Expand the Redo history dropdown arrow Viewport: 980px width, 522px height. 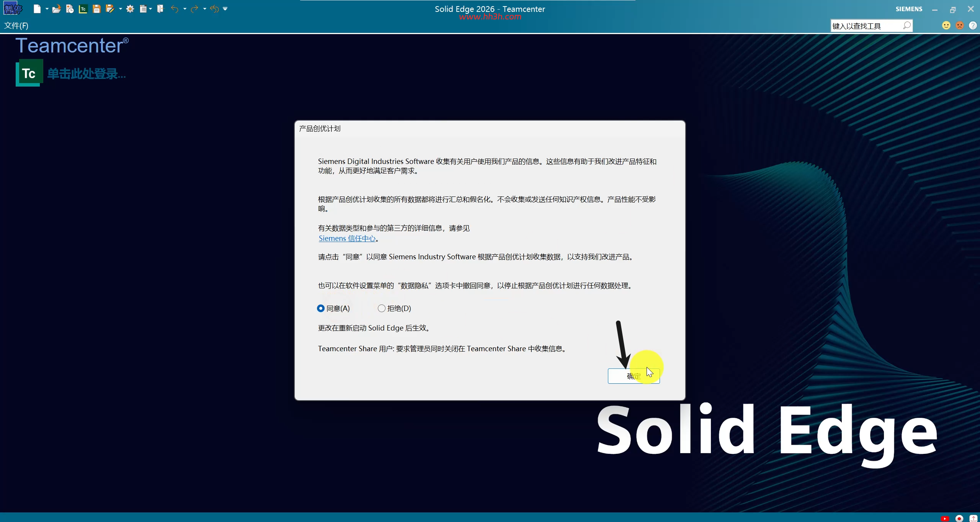tap(204, 9)
